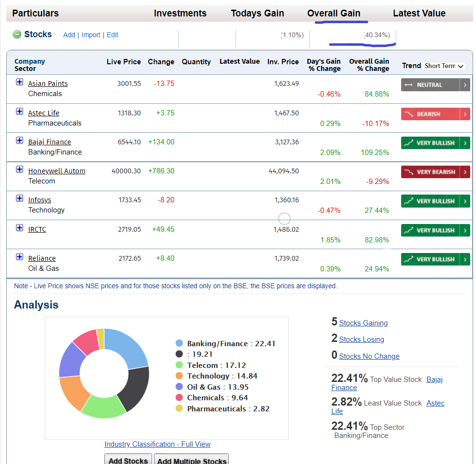Click the VERY BULLISH arrow for IRCTC
The height and width of the screenshot is (464, 476).
click(465, 230)
